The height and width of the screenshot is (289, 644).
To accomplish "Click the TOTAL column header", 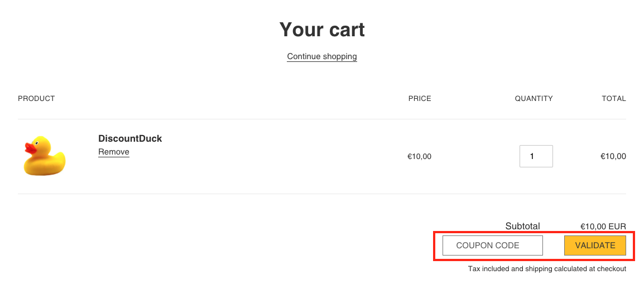I will (613, 99).
